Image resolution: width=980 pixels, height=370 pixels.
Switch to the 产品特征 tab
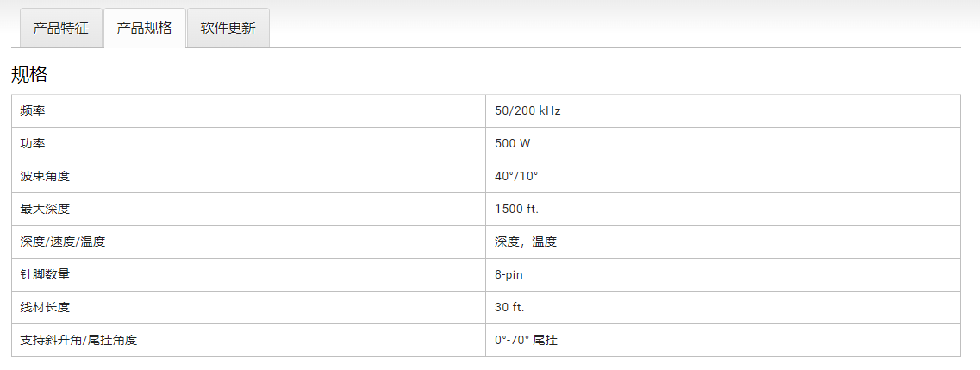(60, 28)
